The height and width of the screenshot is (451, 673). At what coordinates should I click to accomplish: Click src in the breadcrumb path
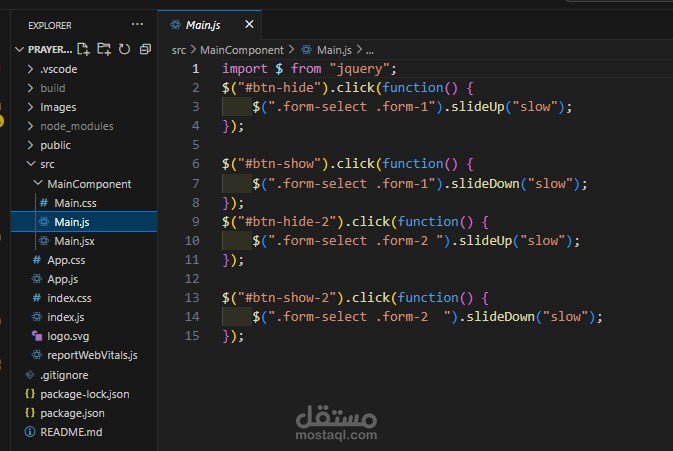[x=179, y=50]
